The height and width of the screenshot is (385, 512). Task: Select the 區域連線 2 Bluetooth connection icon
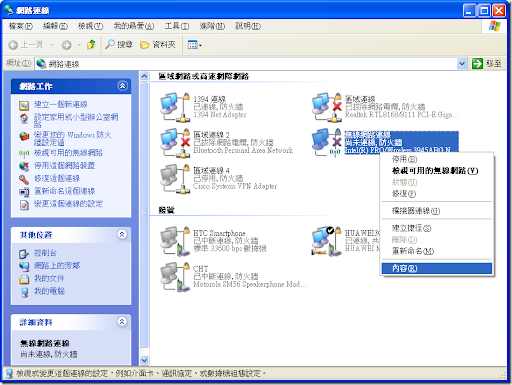[x=175, y=143]
